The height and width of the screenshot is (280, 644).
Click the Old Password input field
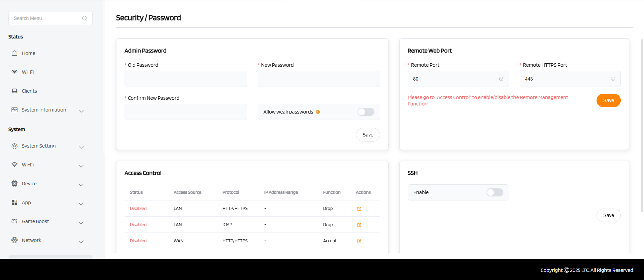185,79
